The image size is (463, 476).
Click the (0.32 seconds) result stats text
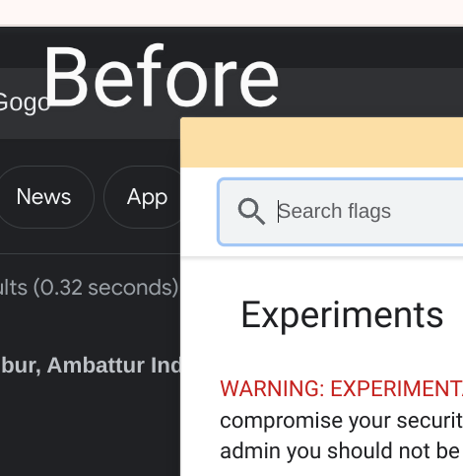click(x=105, y=288)
